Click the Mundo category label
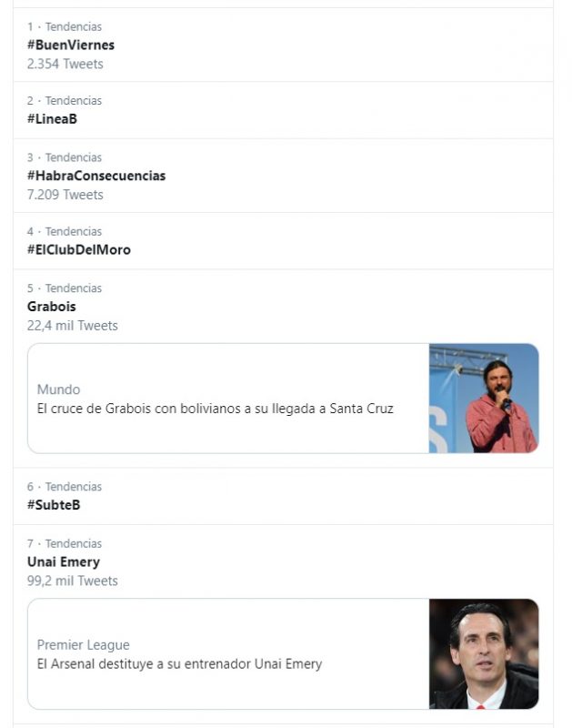 click(x=58, y=389)
